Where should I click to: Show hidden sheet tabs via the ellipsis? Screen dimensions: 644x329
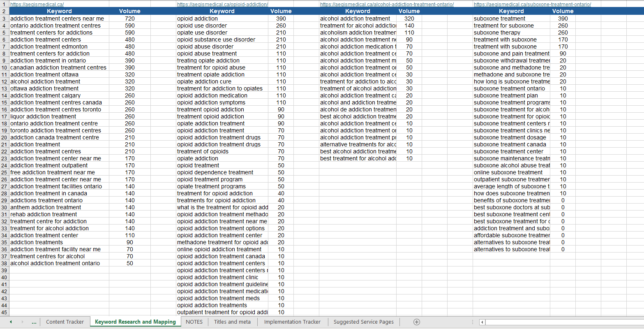34,322
